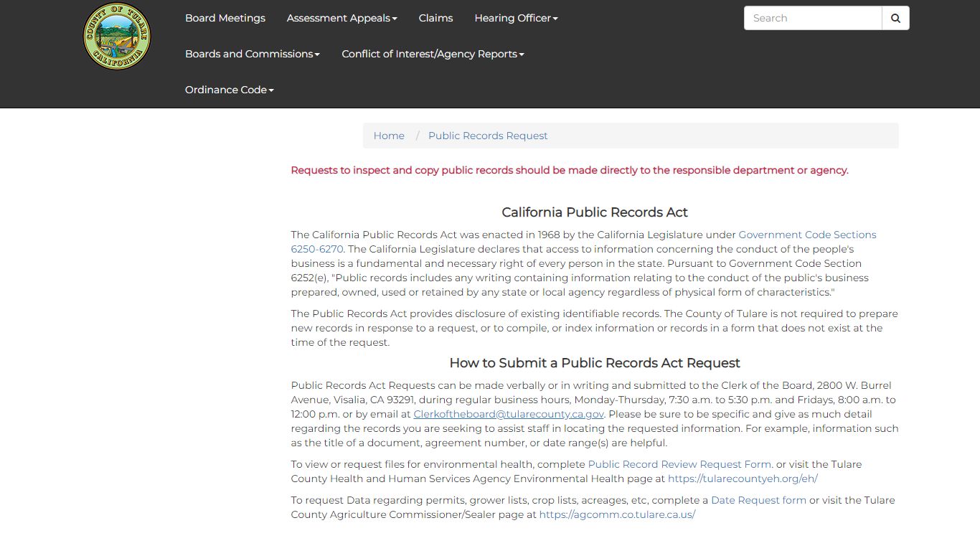Open the Date Request form link
980x551 pixels.
click(758, 500)
